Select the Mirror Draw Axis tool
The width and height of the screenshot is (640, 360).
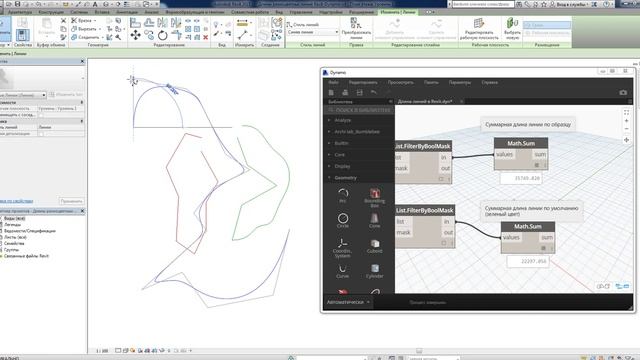[x=176, y=23]
